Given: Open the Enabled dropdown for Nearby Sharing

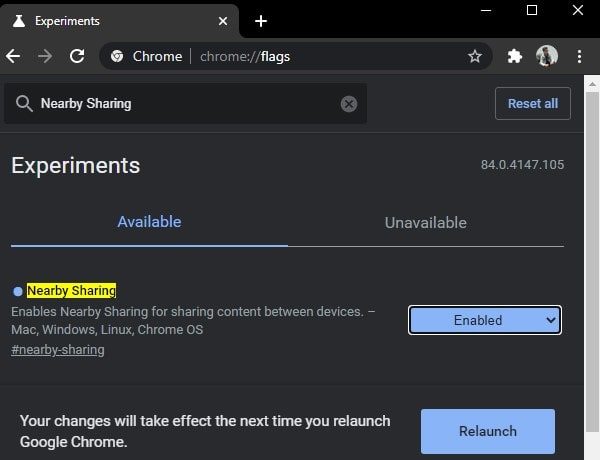Looking at the screenshot, I should coord(485,320).
